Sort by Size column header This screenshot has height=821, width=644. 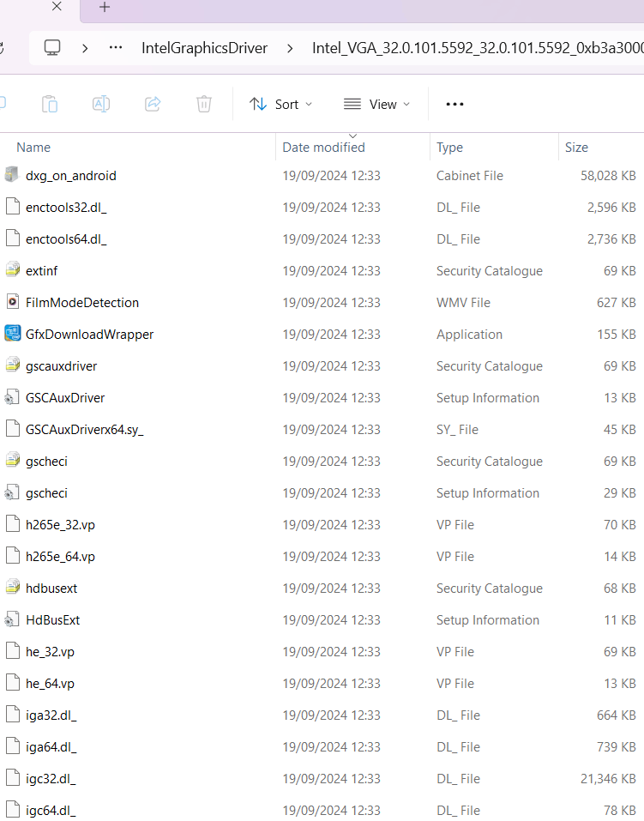576,148
